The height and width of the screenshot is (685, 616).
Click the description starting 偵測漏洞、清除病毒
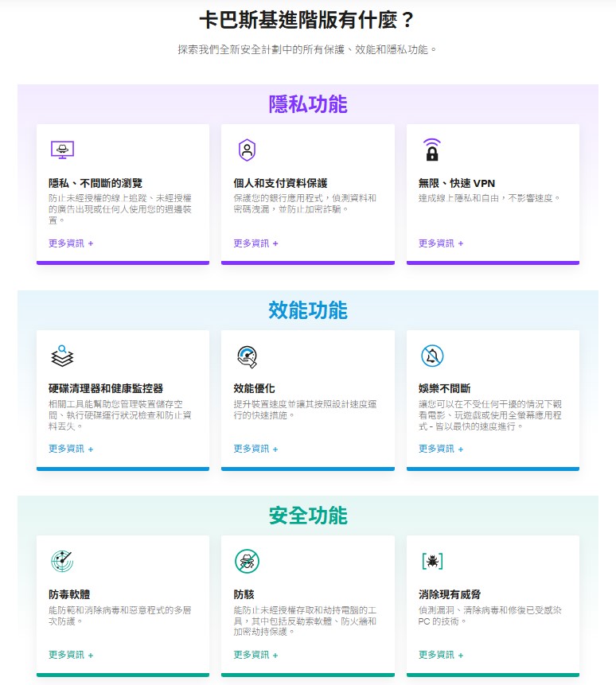click(x=489, y=615)
